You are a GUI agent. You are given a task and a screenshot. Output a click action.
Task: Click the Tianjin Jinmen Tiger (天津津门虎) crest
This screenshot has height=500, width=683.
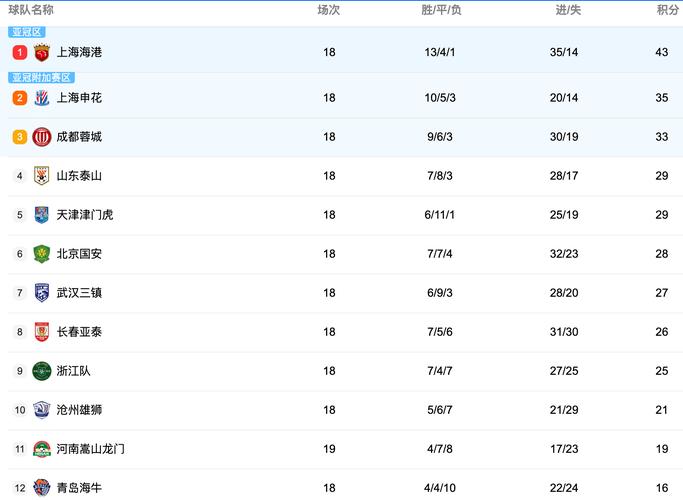coord(41,215)
